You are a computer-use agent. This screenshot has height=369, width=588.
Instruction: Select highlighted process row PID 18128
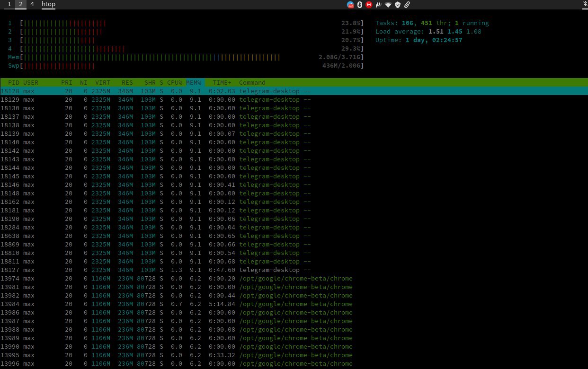(294, 91)
